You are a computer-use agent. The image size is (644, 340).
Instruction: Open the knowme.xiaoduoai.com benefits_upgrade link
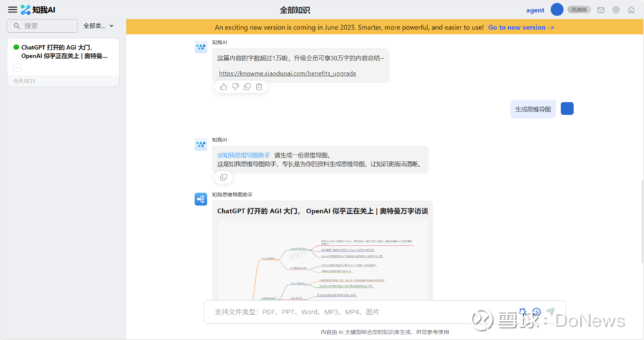287,73
